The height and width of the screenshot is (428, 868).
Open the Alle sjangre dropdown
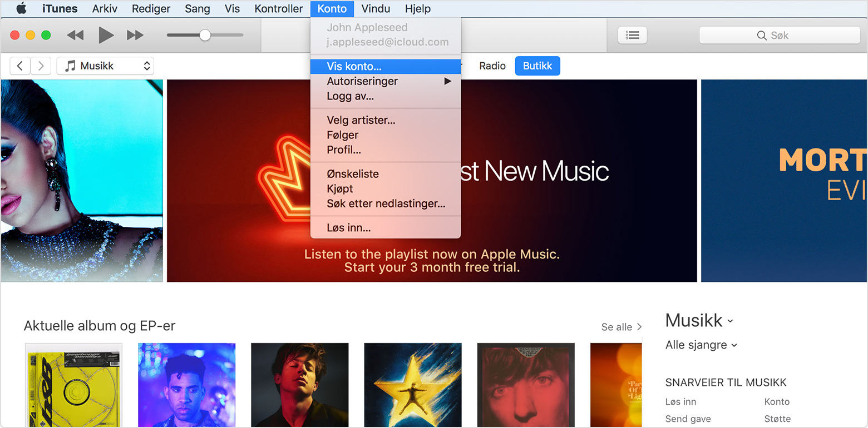tap(701, 345)
